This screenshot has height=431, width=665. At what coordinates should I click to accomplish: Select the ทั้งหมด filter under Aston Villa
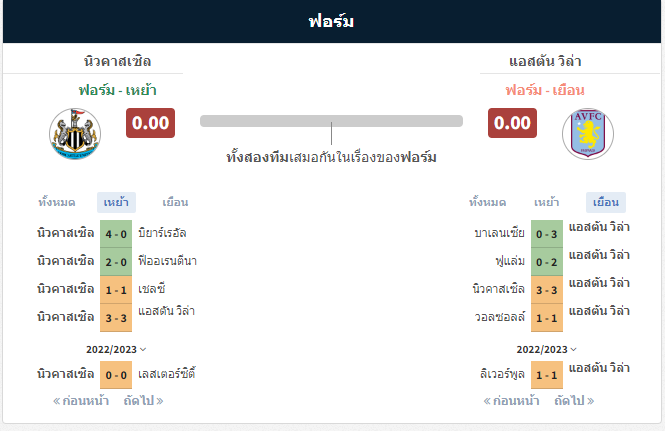(x=488, y=202)
